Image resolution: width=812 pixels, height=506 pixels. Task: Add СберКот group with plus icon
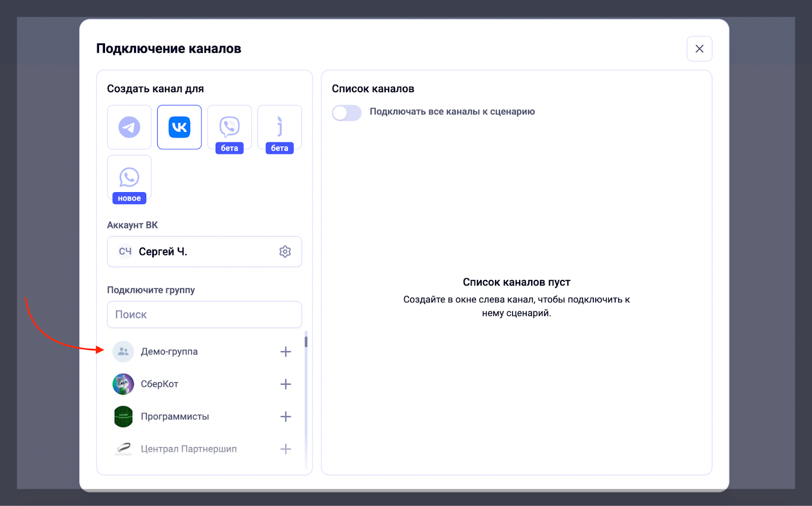(x=286, y=384)
